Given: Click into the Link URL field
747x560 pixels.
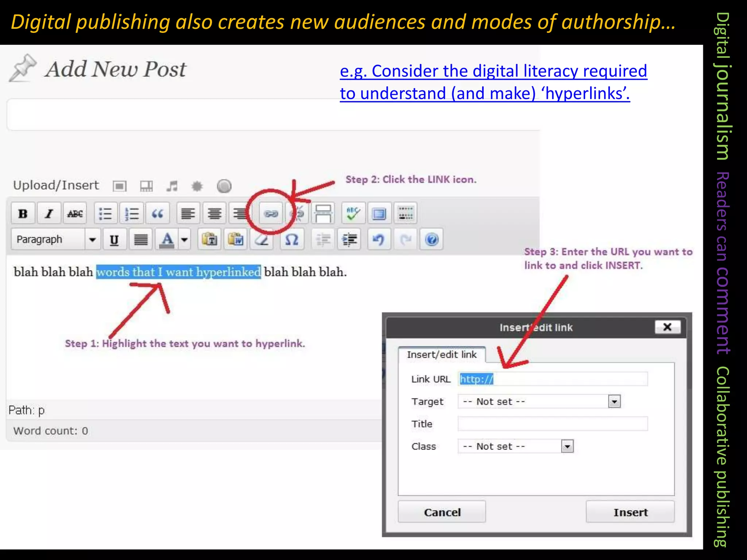Looking at the screenshot, I should (553, 379).
